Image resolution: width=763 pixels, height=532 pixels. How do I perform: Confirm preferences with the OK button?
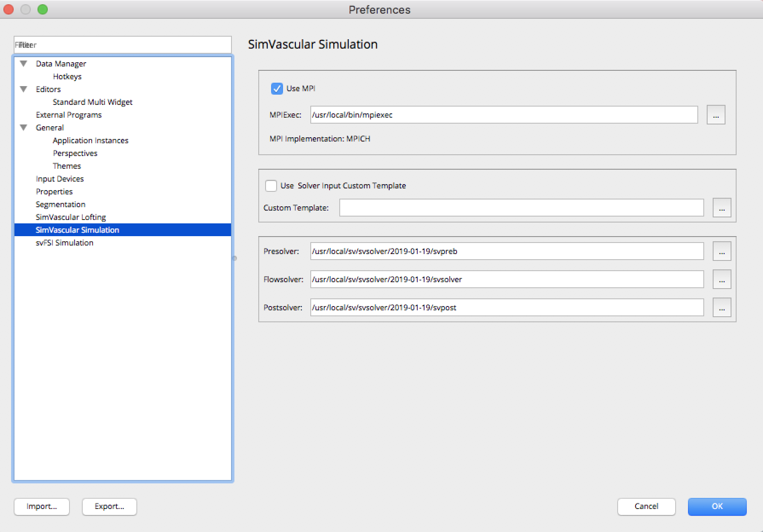[x=717, y=506]
